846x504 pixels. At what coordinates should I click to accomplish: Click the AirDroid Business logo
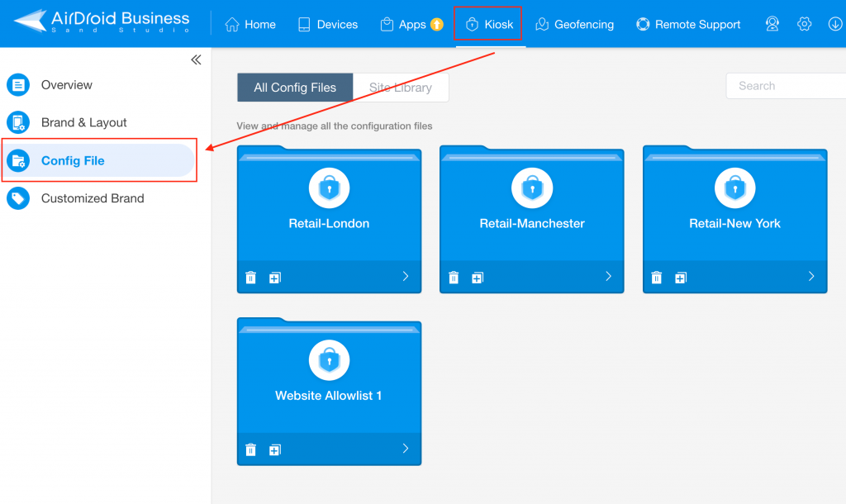[x=102, y=21]
